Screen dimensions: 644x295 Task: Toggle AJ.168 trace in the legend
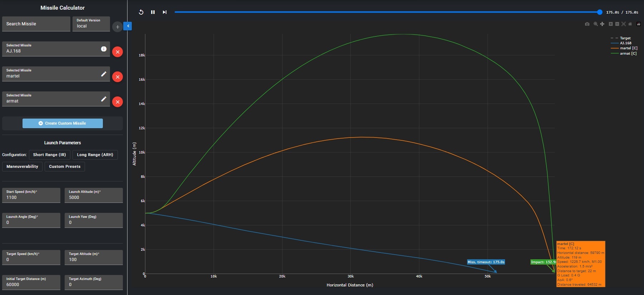(x=625, y=43)
